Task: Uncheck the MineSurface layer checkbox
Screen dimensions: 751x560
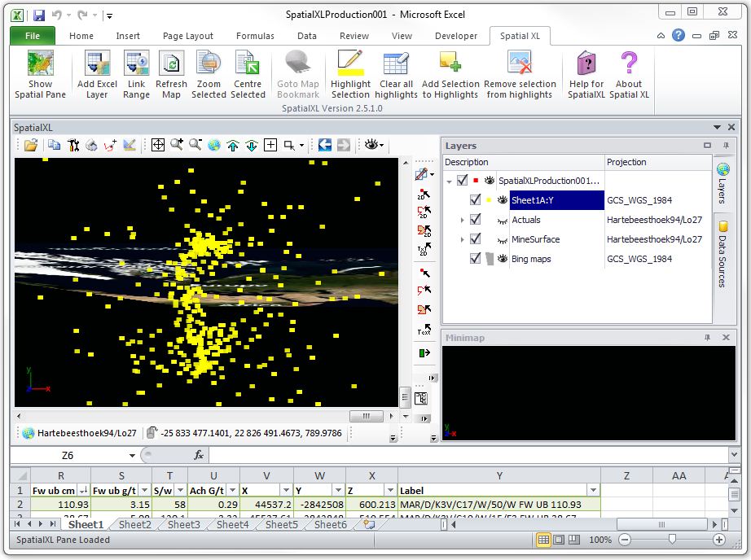Action: point(476,239)
